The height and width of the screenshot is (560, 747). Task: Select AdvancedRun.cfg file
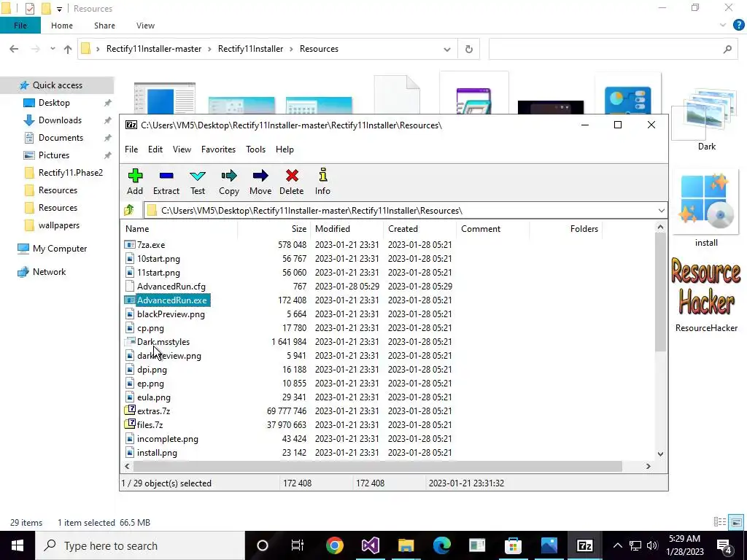point(171,286)
